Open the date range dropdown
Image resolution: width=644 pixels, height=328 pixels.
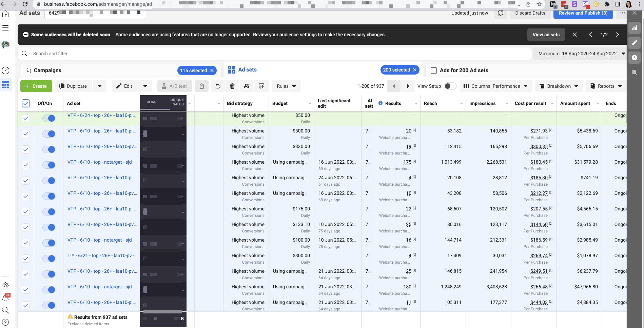[582, 54]
